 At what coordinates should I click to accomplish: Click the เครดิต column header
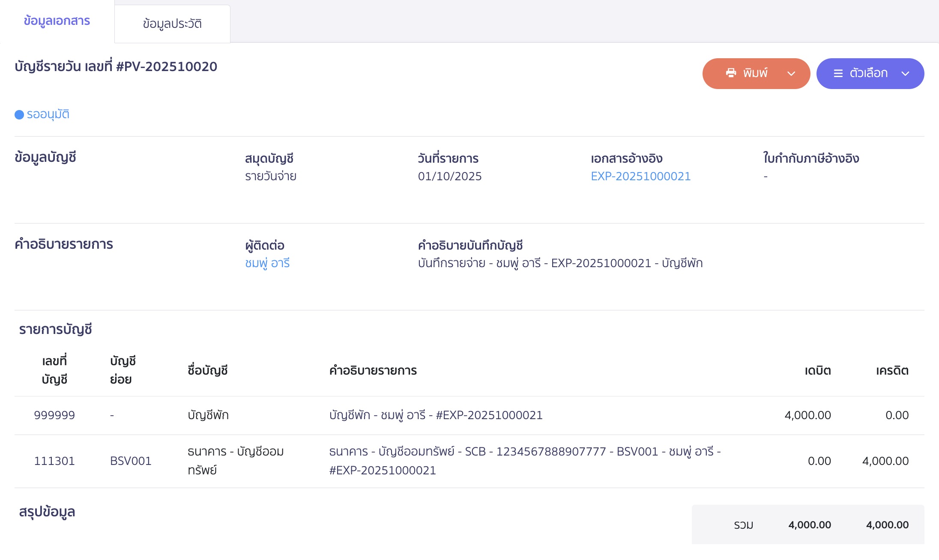[892, 371]
